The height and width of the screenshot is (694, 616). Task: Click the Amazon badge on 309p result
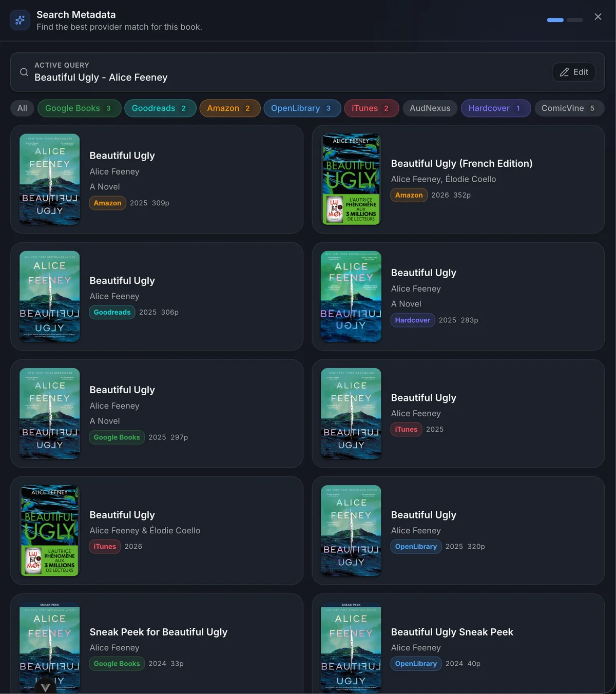click(107, 203)
